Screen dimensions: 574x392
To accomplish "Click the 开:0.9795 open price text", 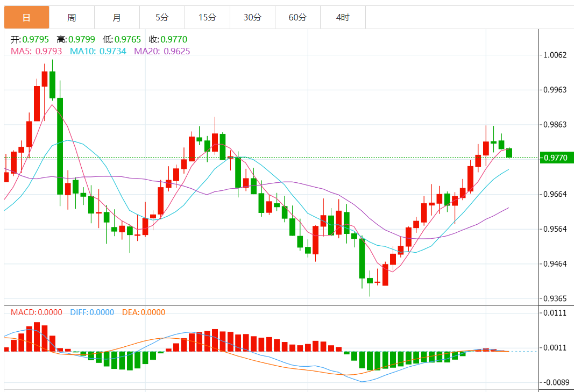I will [30, 39].
